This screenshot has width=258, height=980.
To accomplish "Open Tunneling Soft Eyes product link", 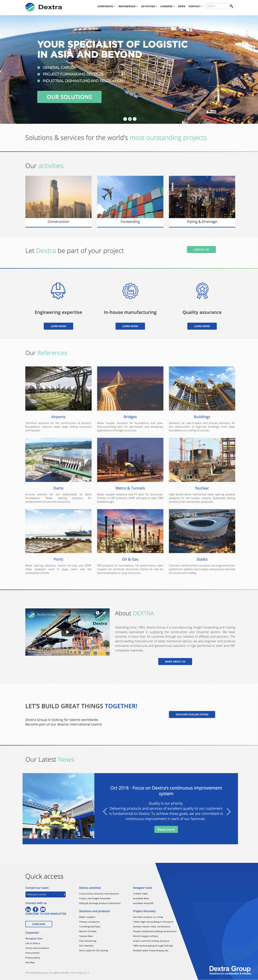I will coord(90,926).
